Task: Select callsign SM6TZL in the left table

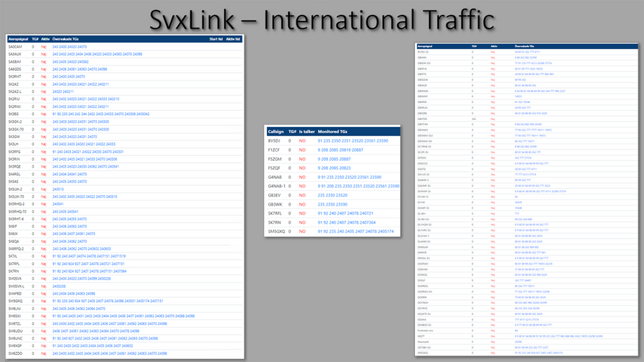Action: click(15, 323)
